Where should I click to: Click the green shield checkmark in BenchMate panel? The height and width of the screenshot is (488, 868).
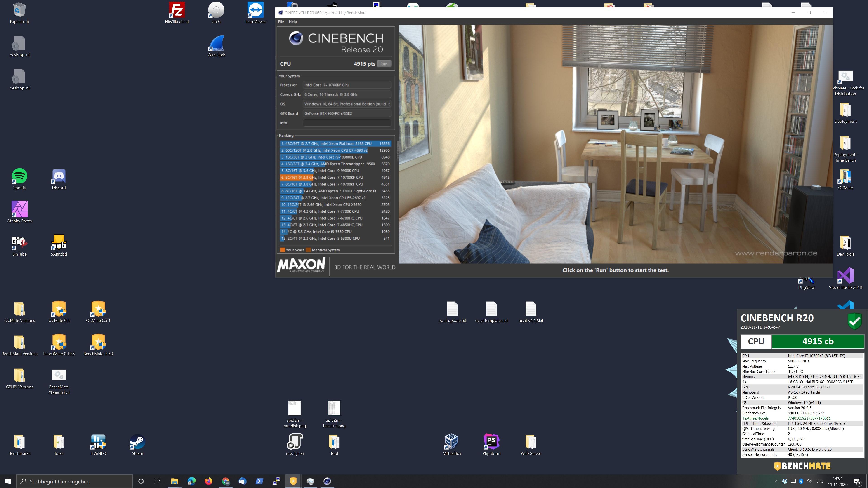click(x=854, y=321)
